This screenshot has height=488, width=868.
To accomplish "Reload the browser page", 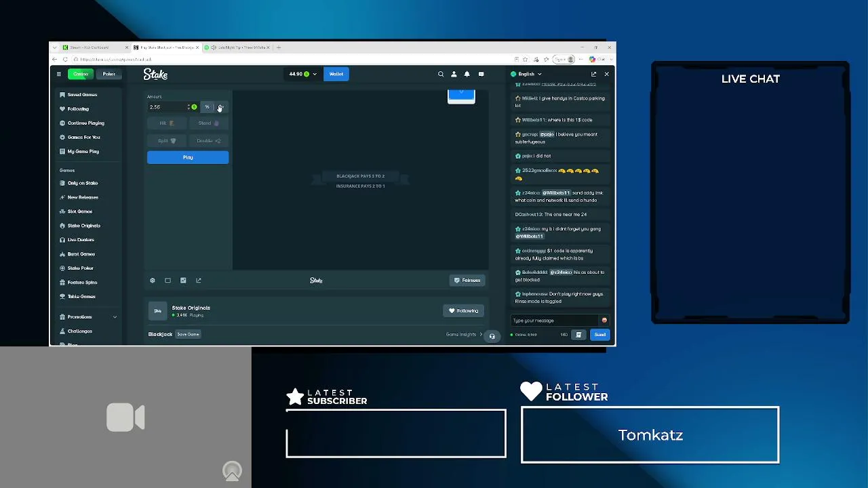I will [65, 60].
